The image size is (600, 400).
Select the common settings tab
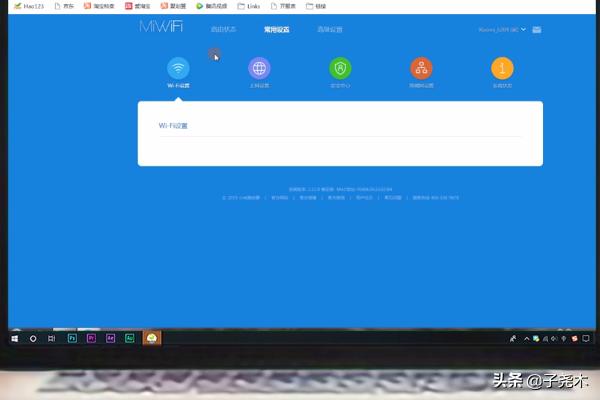pos(277,29)
